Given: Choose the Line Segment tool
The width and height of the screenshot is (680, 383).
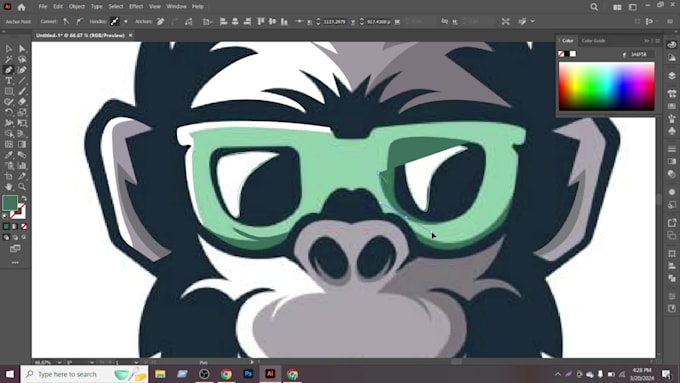Looking at the screenshot, I should tap(22, 80).
